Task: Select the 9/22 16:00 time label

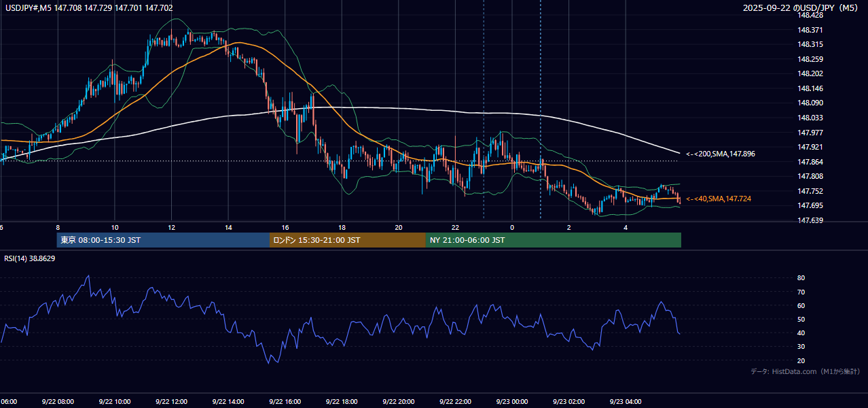Action: (x=285, y=402)
